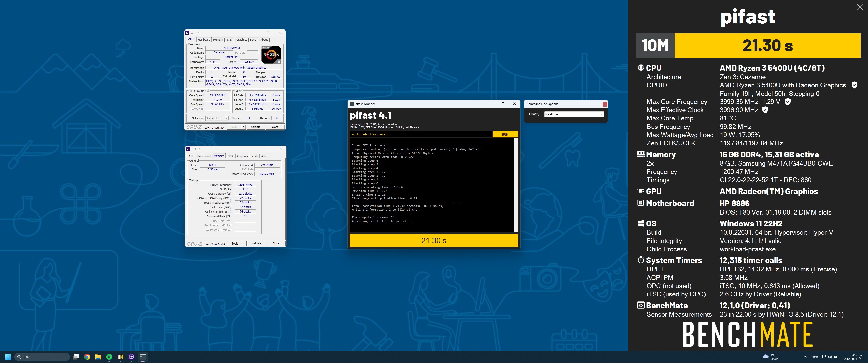Click Validate in lower CPU-Z window
The width and height of the screenshot is (868, 363).
click(256, 243)
